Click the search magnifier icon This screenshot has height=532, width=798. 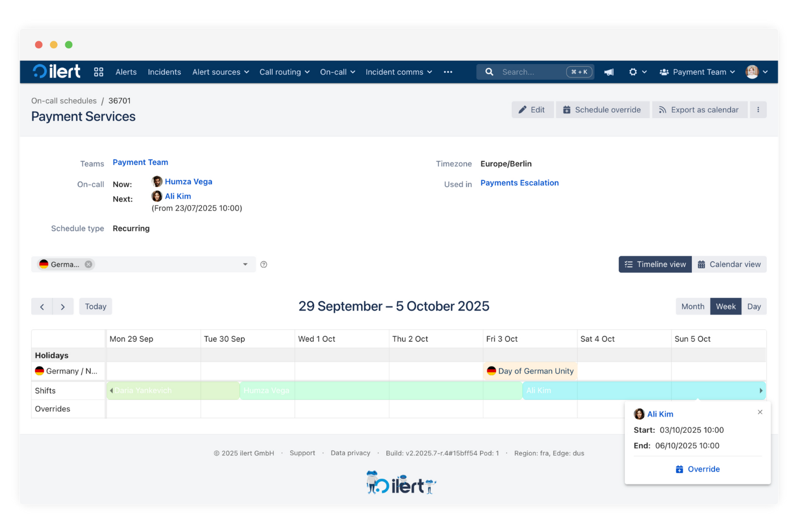click(x=489, y=71)
